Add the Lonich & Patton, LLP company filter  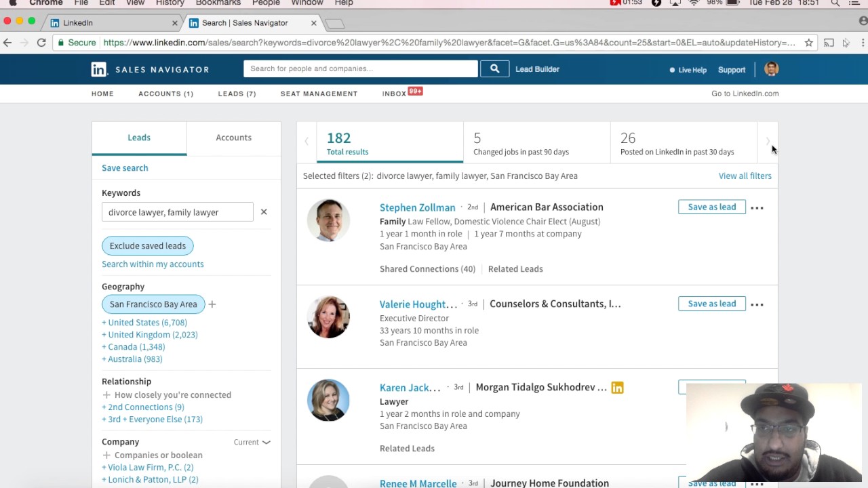click(x=150, y=480)
